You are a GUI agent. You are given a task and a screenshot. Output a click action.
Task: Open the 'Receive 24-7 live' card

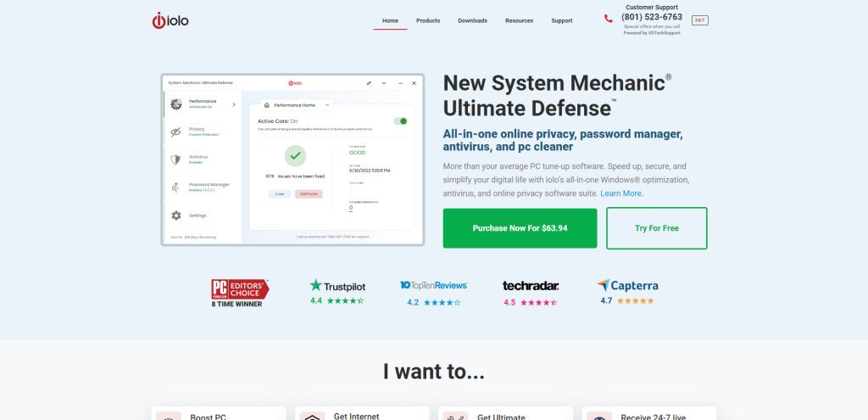[x=649, y=413]
